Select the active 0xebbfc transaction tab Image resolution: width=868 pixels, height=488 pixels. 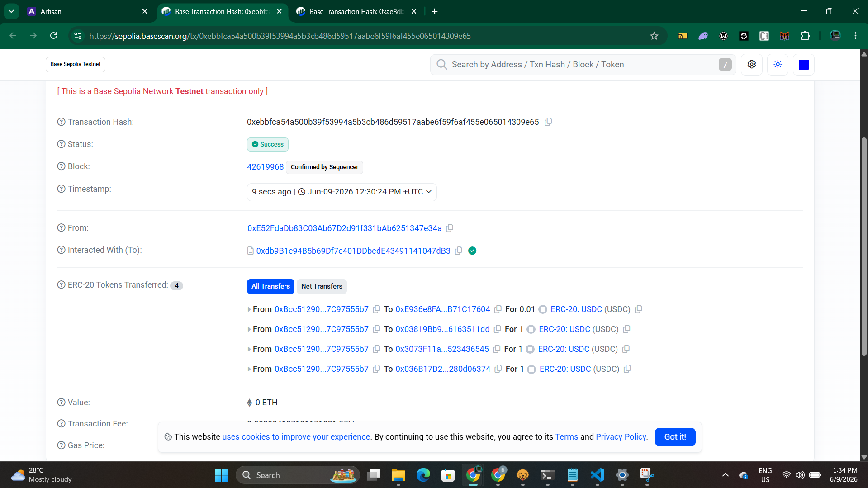pos(222,11)
